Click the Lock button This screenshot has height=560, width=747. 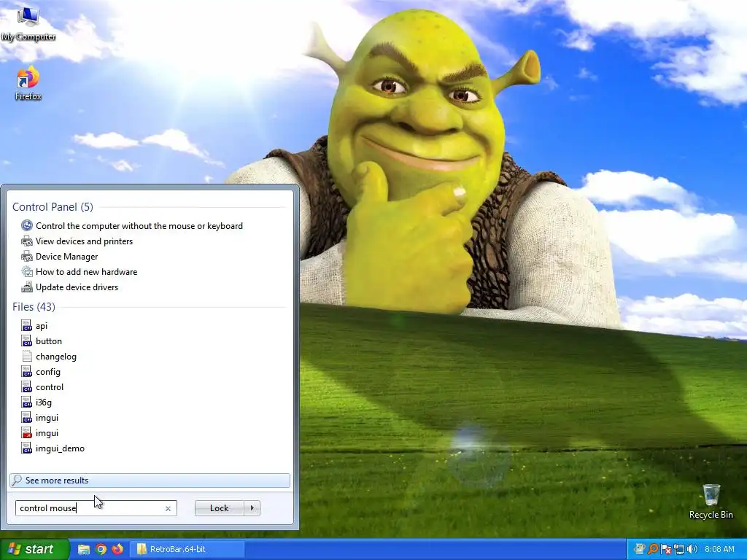[x=219, y=508]
